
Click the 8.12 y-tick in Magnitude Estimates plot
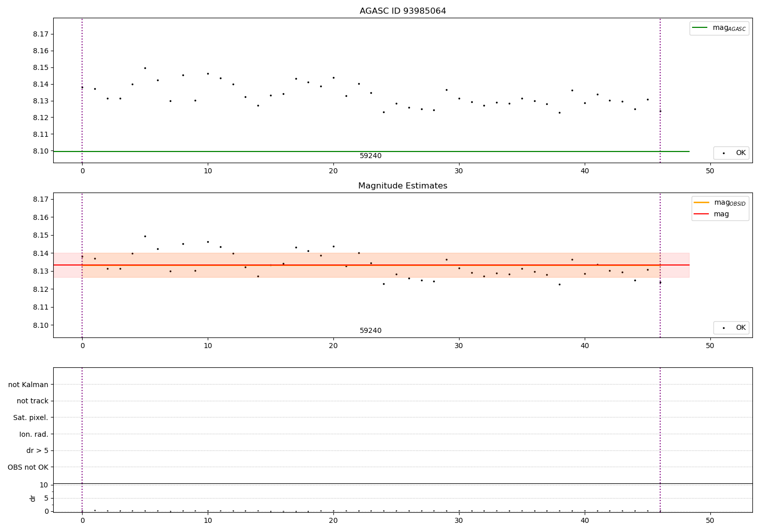click(41, 289)
